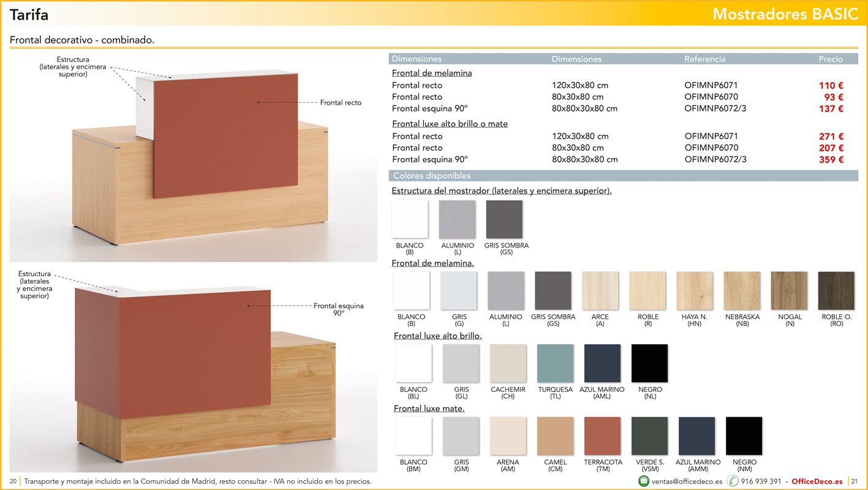Viewport: 868px width, 490px height.
Task: Pick the Haya N. (HN) swatch
Action: pos(695,291)
